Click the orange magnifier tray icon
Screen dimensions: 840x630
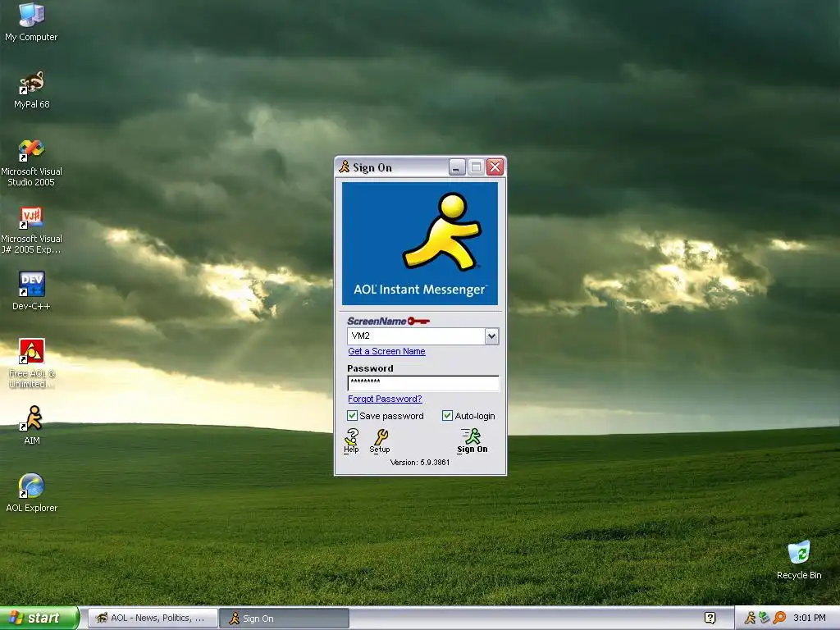[779, 618]
